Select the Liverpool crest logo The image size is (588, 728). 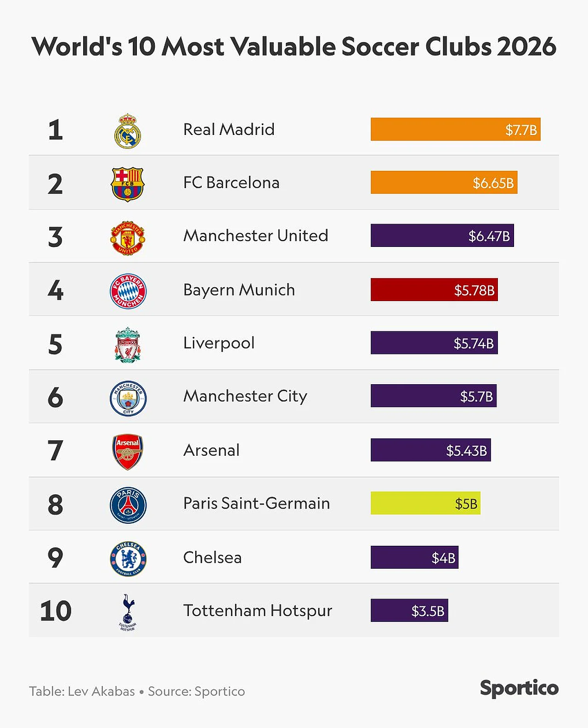coord(128,345)
